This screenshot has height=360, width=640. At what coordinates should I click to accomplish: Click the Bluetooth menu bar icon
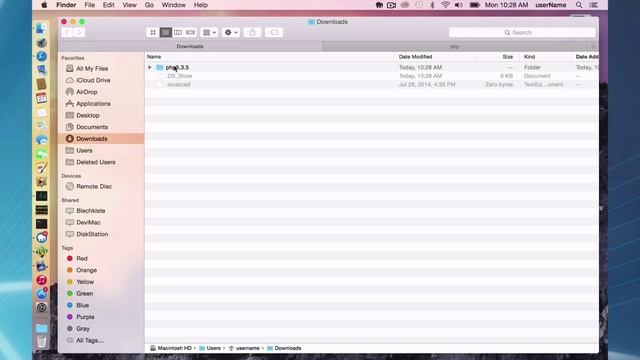432,5
